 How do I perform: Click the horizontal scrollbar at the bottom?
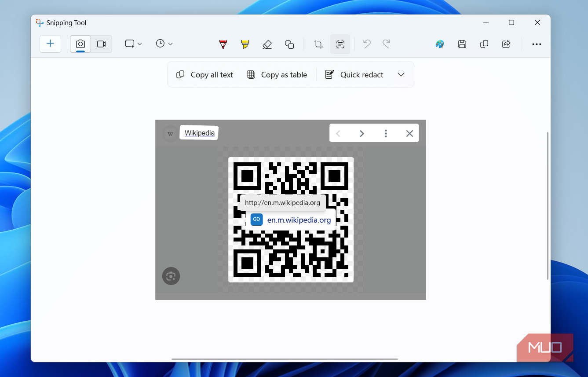point(285,359)
